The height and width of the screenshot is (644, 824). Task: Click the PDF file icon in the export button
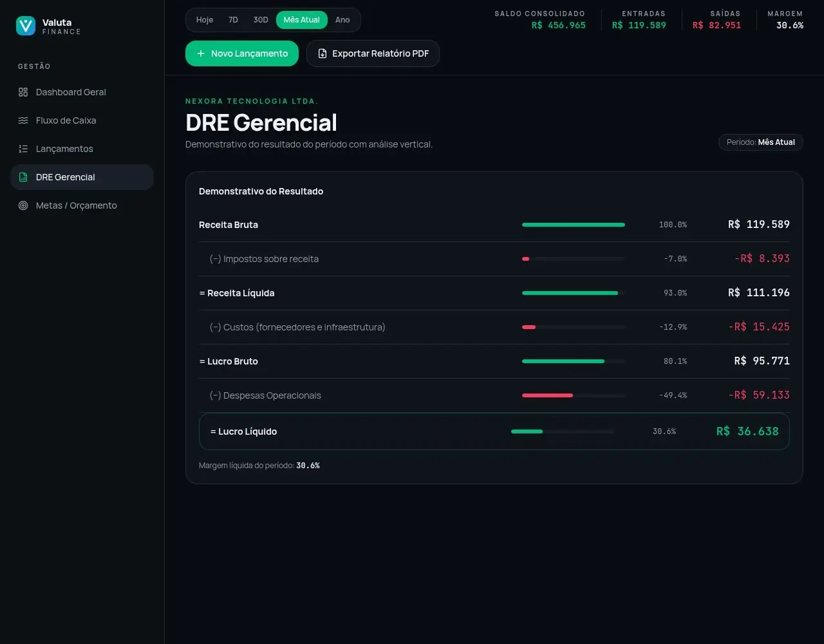coord(323,53)
